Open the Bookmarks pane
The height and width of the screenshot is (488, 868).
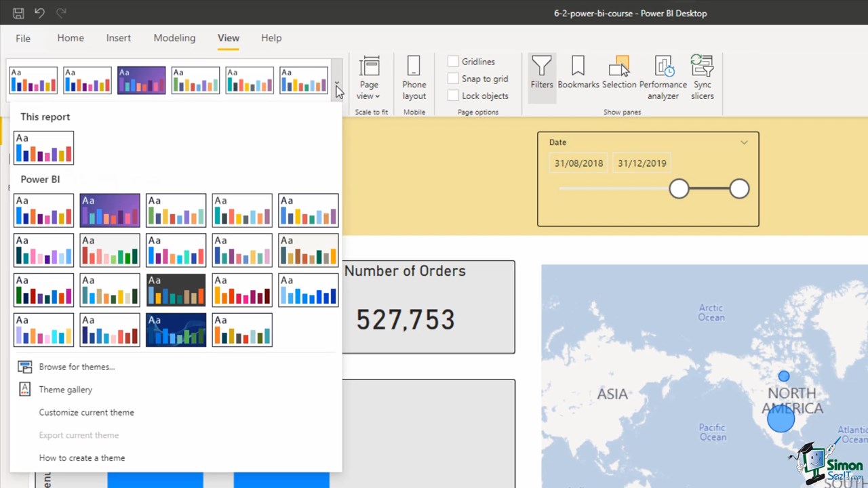tap(578, 73)
